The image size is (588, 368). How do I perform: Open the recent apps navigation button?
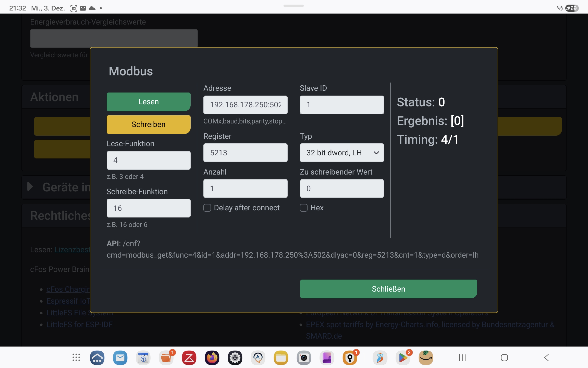462,358
